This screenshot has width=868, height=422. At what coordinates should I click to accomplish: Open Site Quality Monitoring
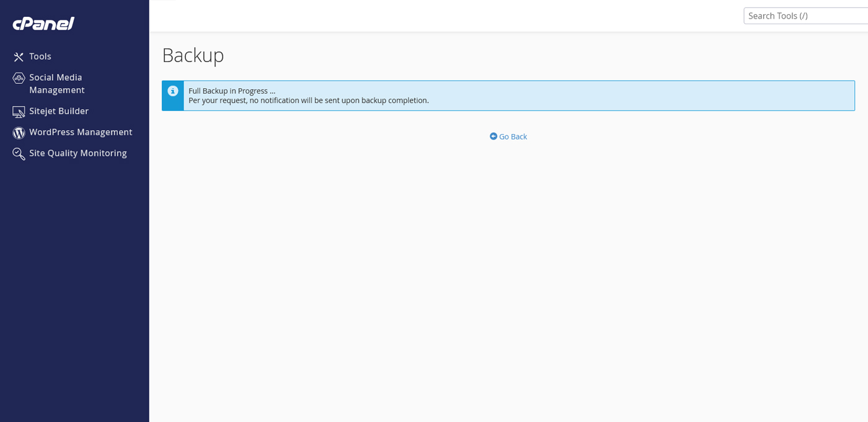[x=77, y=153]
